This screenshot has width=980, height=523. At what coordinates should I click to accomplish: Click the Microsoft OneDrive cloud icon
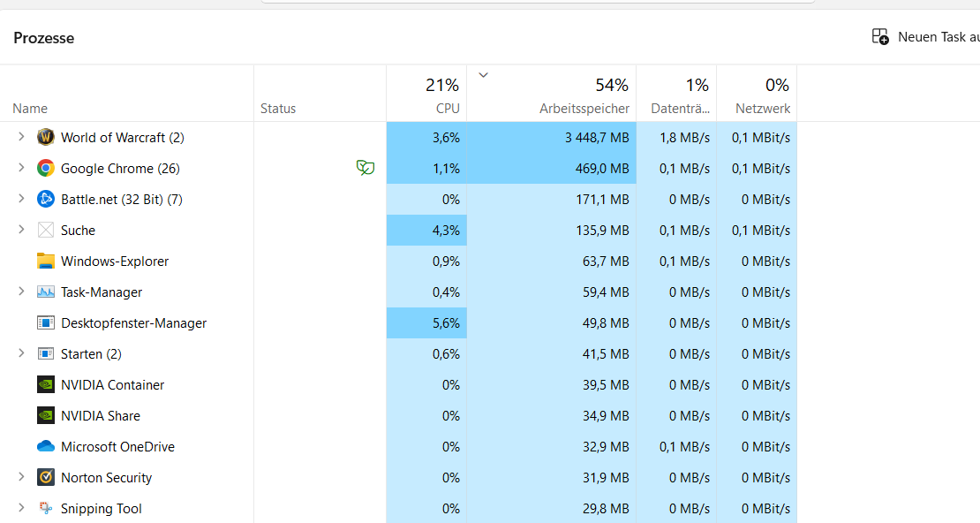click(x=46, y=446)
